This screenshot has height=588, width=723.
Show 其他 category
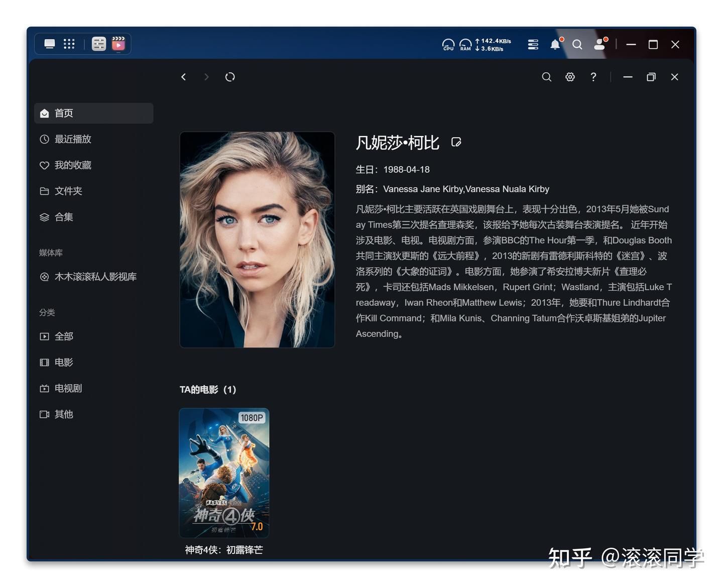coord(94,414)
